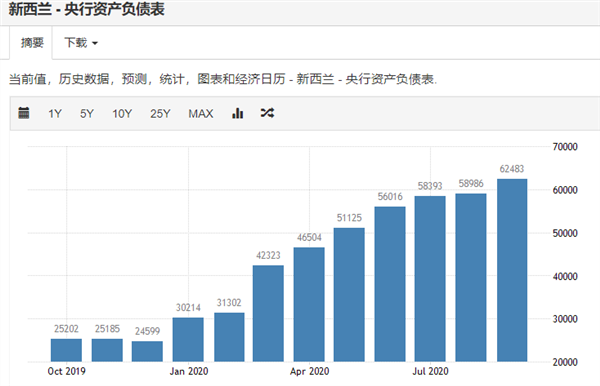Click the 62483 bar in chart
This screenshot has height=386, width=600.
click(x=512, y=270)
